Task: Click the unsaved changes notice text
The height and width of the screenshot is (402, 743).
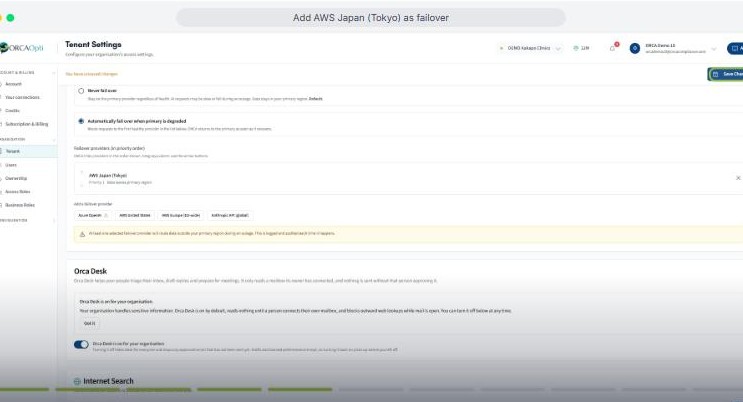Action: [91, 74]
